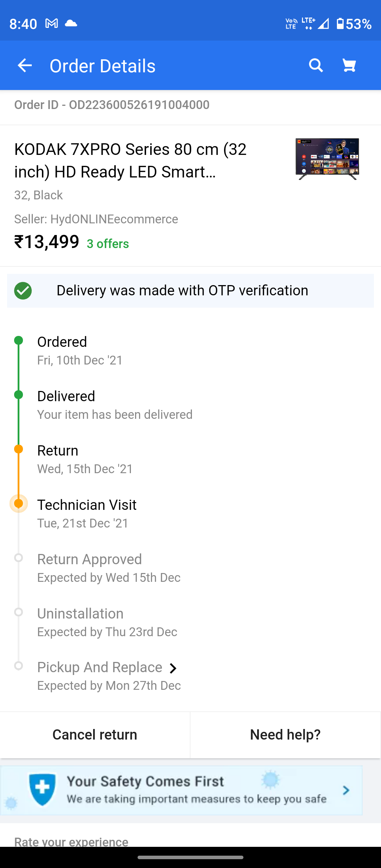Tap the back arrow icon

(x=25, y=66)
